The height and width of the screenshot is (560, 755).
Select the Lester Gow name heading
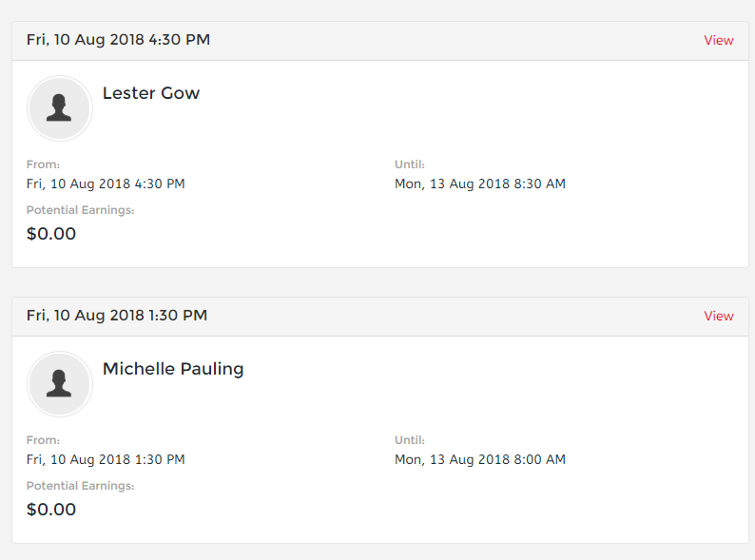(x=151, y=93)
